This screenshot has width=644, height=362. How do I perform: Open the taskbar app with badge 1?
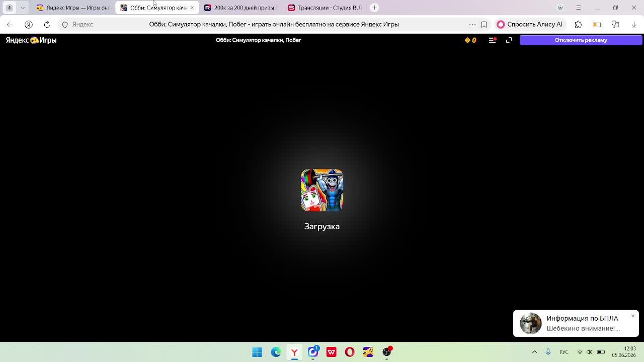(313, 351)
